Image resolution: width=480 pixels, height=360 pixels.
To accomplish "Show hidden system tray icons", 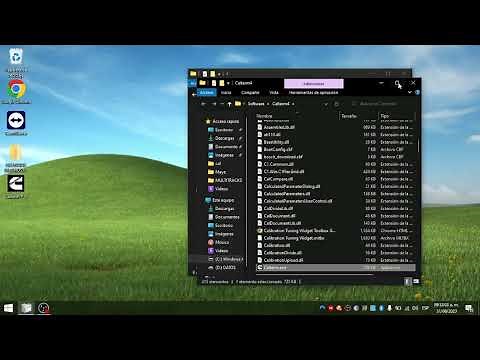I will (x=322, y=308).
